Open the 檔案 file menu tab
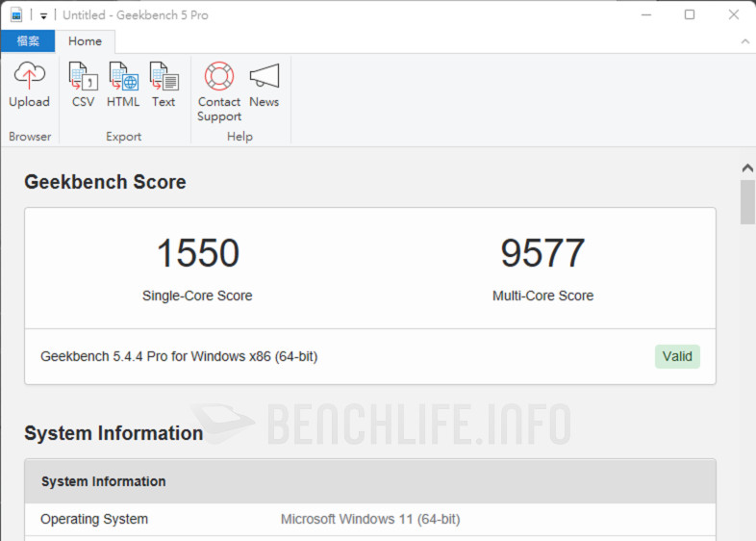This screenshot has width=756, height=541. click(x=28, y=41)
